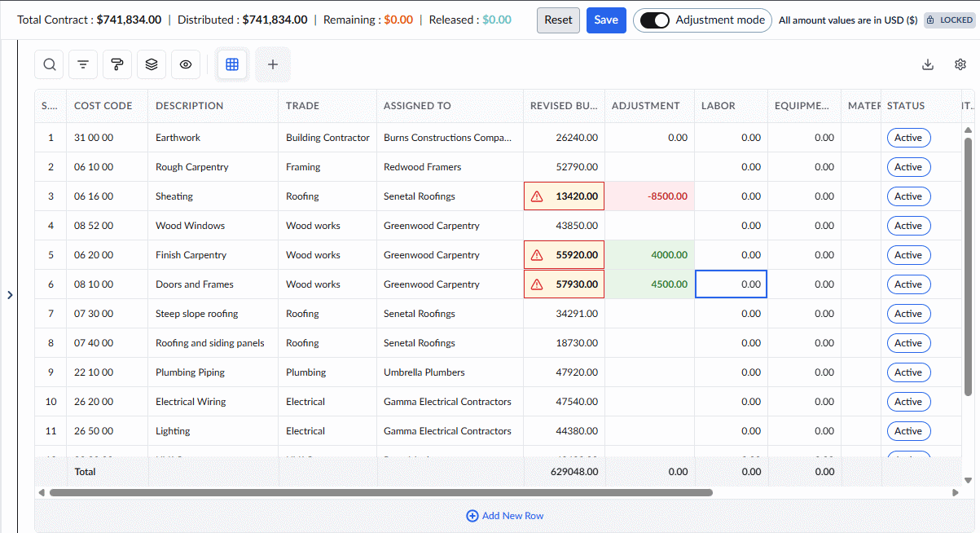Click the Released $0.00 value

click(x=497, y=20)
